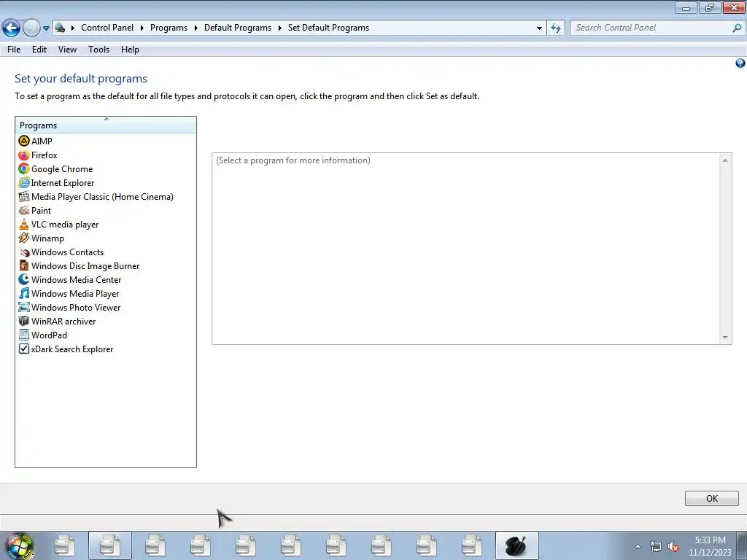Click the Refresh icon beside address bar
The height and width of the screenshot is (560, 747).
pyautogui.click(x=555, y=28)
